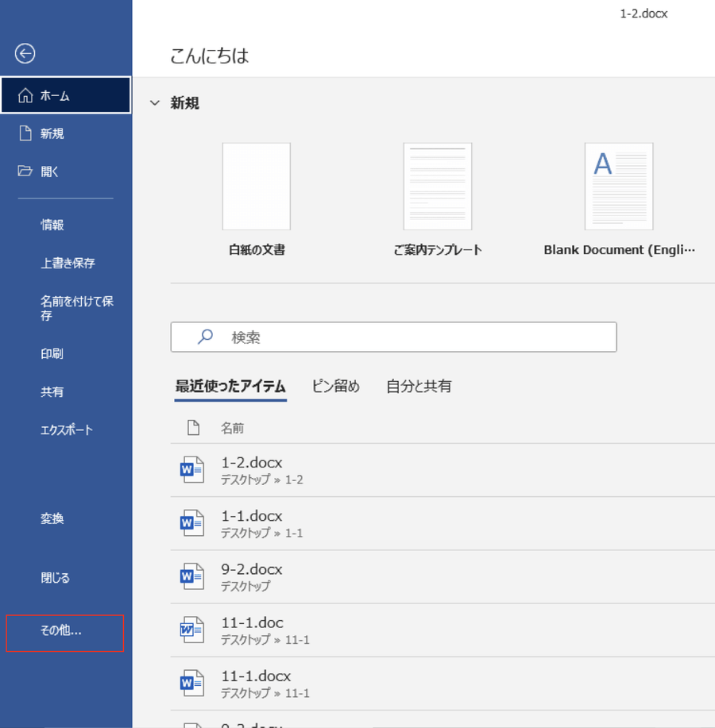The height and width of the screenshot is (728, 715).
Task: Open the recent file named 1-1.docx
Action: coord(252,516)
